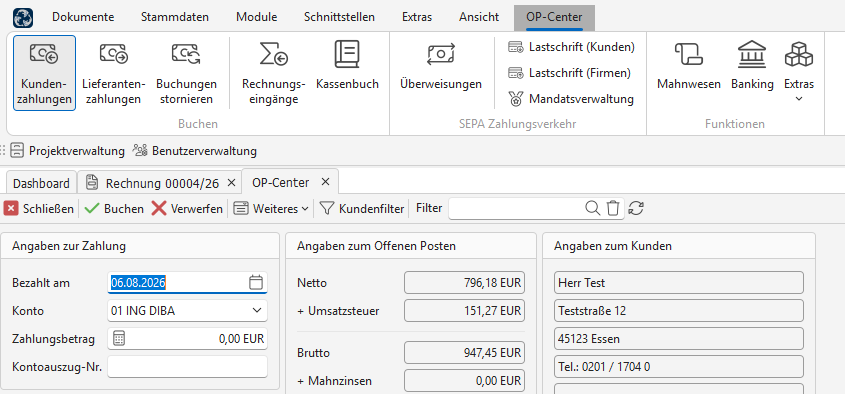Image resolution: width=845 pixels, height=394 pixels.
Task: Open the Extras menu tab
Action: pyautogui.click(x=417, y=17)
